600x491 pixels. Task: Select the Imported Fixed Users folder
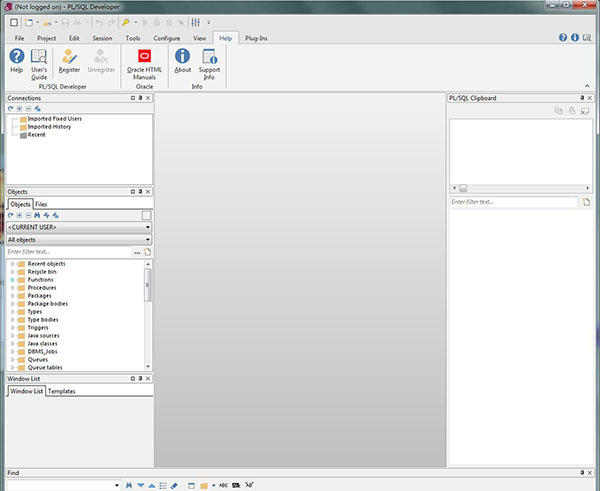51,119
